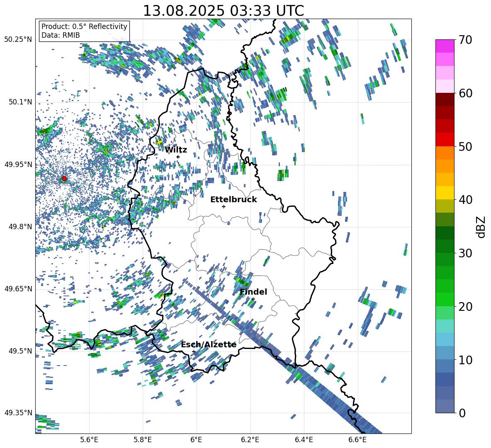The height and width of the screenshot is (448, 491).
Task: Click the Ettelbruck city label
Action: pos(233,200)
